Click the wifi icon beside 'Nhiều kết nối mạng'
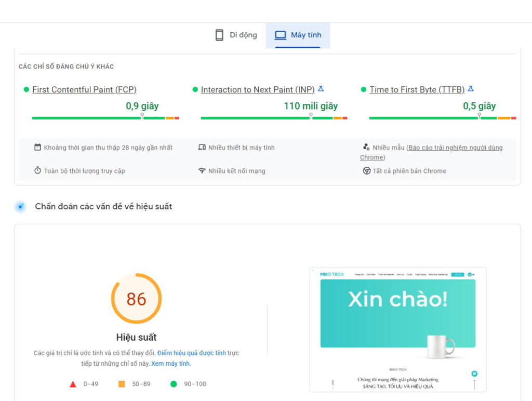Screen dimensions: 532x401 coord(203,170)
